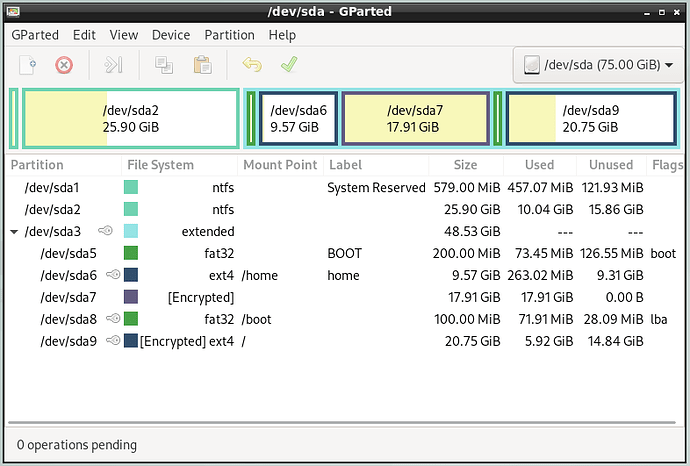Collapse the /dev/sda3 extended partition tree
Viewport: 690px width, 466px height.
coord(14,231)
